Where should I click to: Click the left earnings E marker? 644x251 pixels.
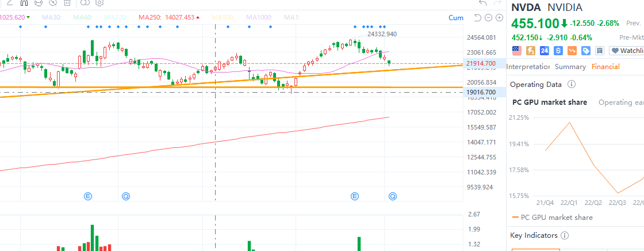point(87,196)
